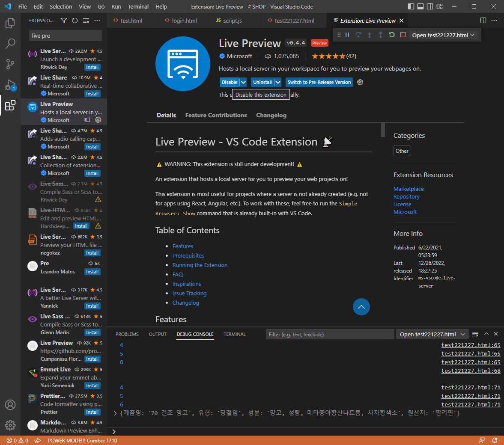Expand the Uninstall button dropdown arrow

pos(278,82)
